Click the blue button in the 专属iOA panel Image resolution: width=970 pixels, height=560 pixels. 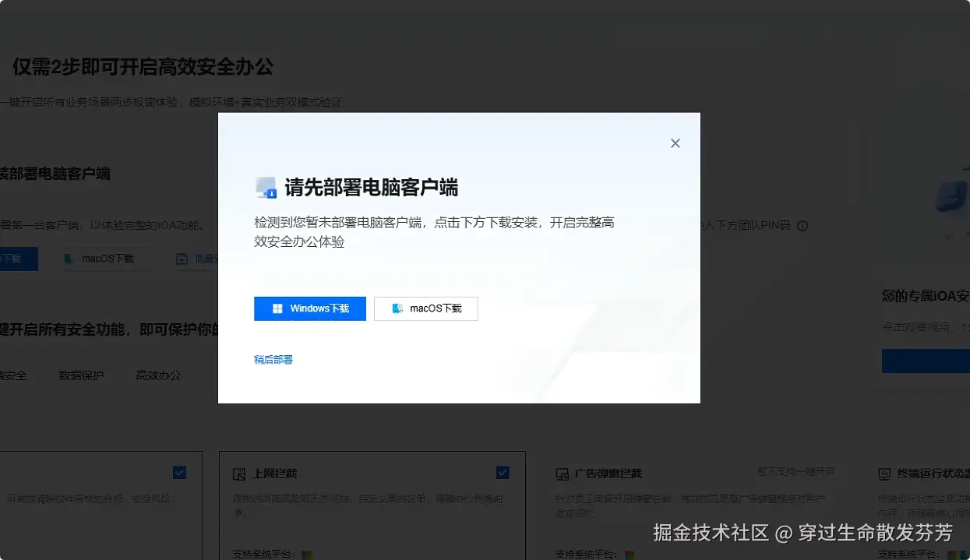click(935, 361)
